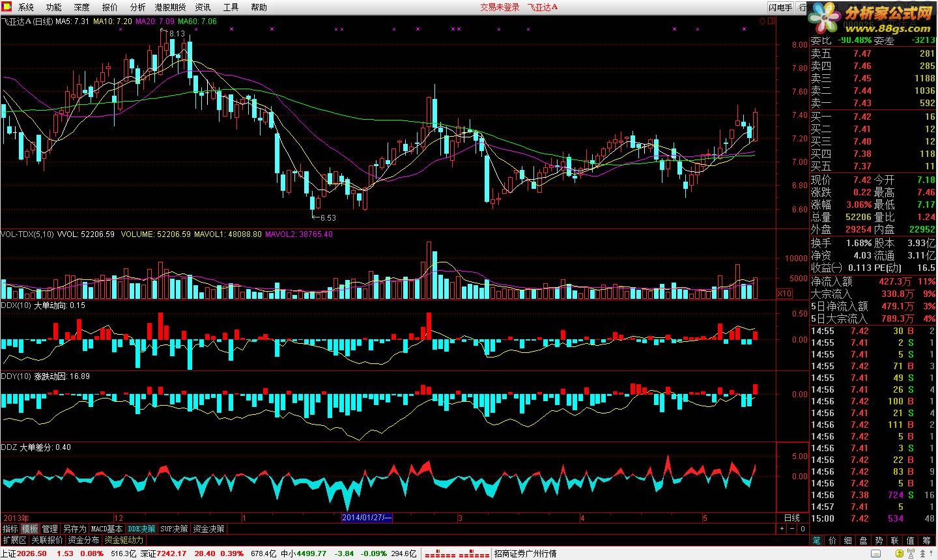Click the signal tower icon in status bar
The image size is (938, 560).
pyautogui.click(x=911, y=553)
